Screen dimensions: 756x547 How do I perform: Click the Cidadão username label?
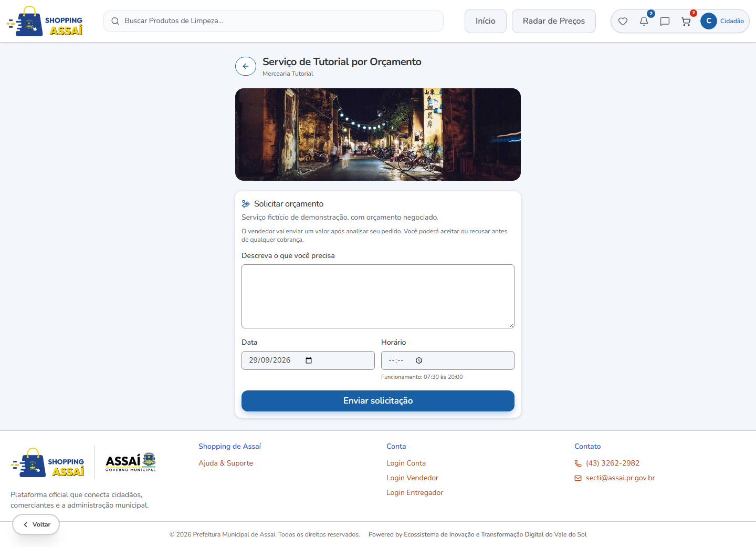732,21
